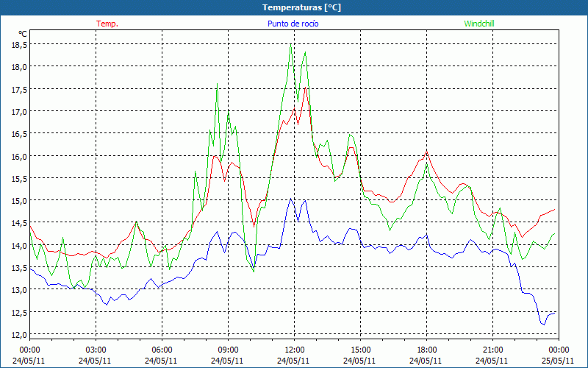Click the 17,0 y-axis value
The height and width of the screenshot is (368, 588).
click(19, 111)
